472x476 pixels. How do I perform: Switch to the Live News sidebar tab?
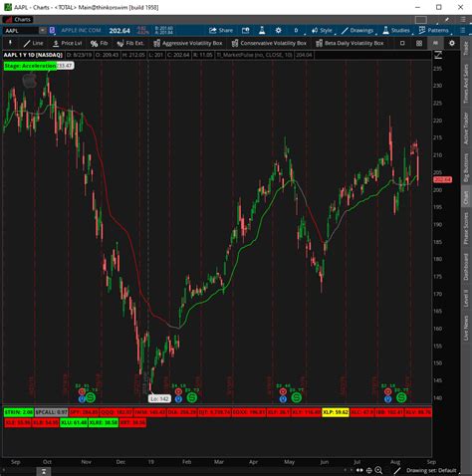pos(466,328)
